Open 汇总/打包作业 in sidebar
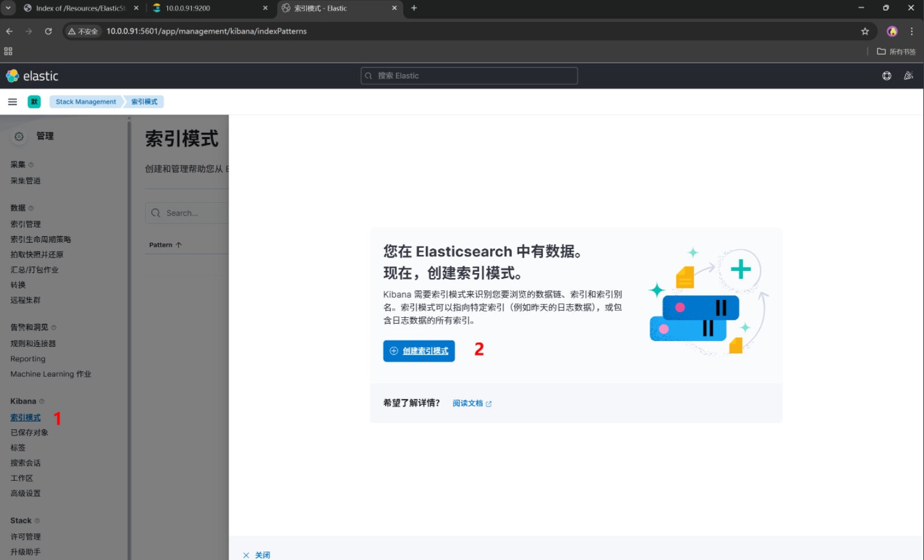This screenshot has height=560, width=924. 34,270
